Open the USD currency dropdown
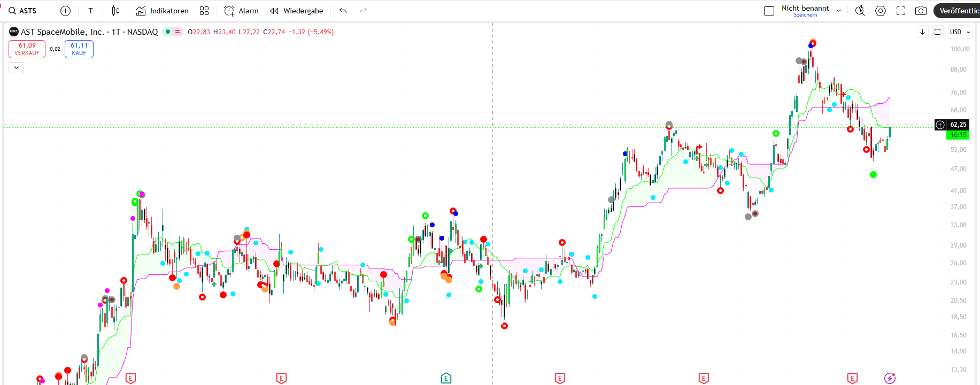Image resolution: width=980 pixels, height=385 pixels. (960, 32)
